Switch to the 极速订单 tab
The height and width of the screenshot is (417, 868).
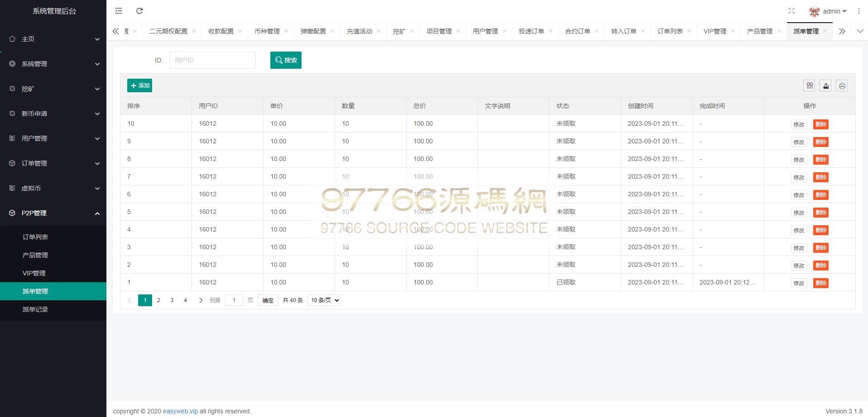532,31
